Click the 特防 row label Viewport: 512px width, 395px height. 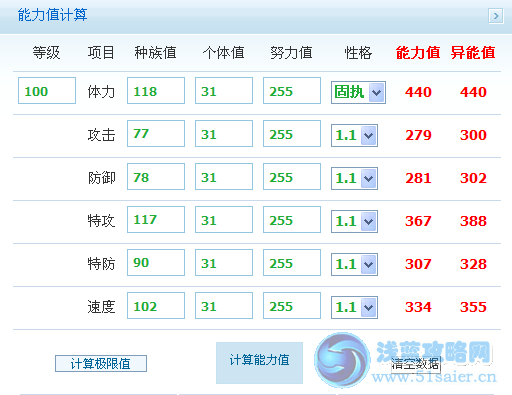point(101,264)
